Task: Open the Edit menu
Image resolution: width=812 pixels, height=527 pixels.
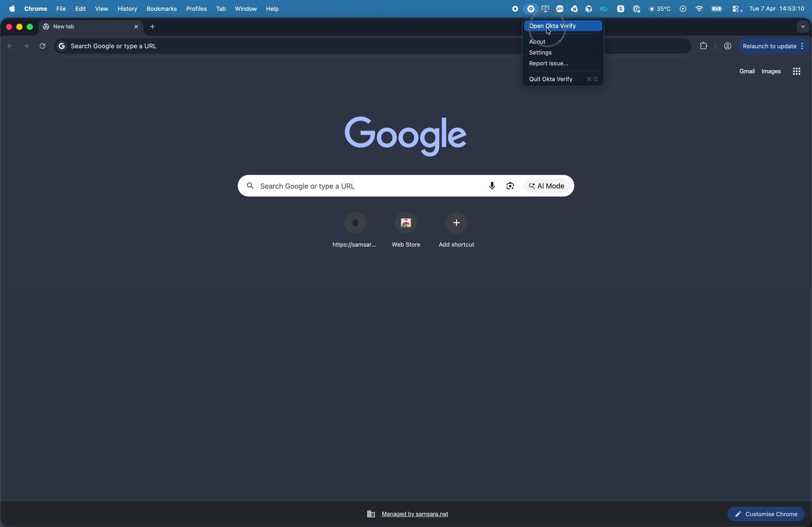Action: click(80, 9)
